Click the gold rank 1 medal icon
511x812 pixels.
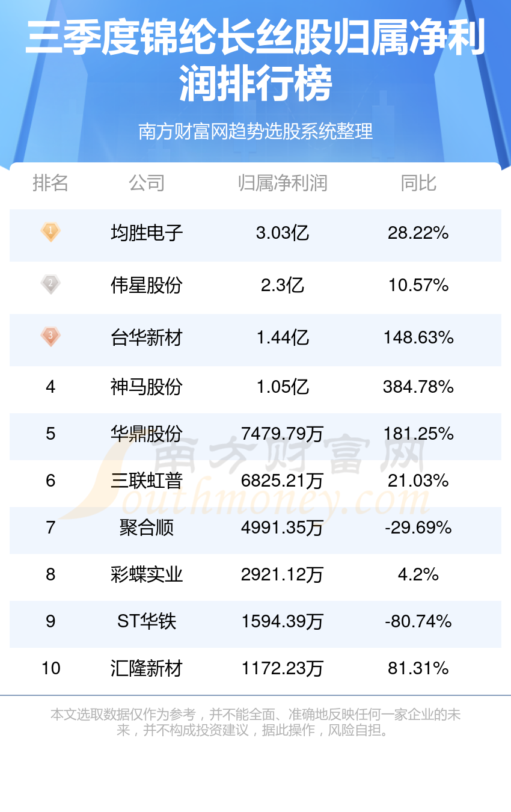click(x=50, y=232)
